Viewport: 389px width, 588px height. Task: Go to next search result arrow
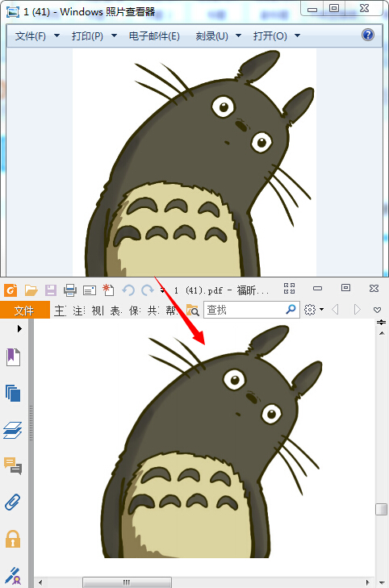(x=357, y=310)
